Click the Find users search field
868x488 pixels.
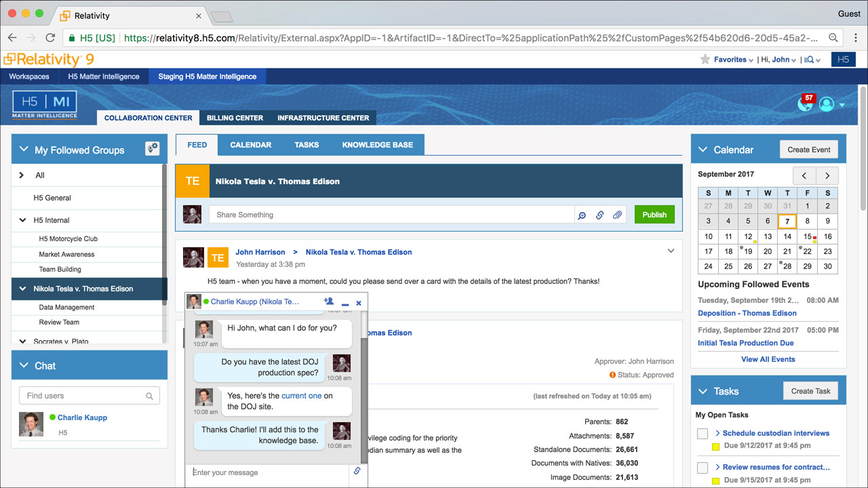pos(83,396)
